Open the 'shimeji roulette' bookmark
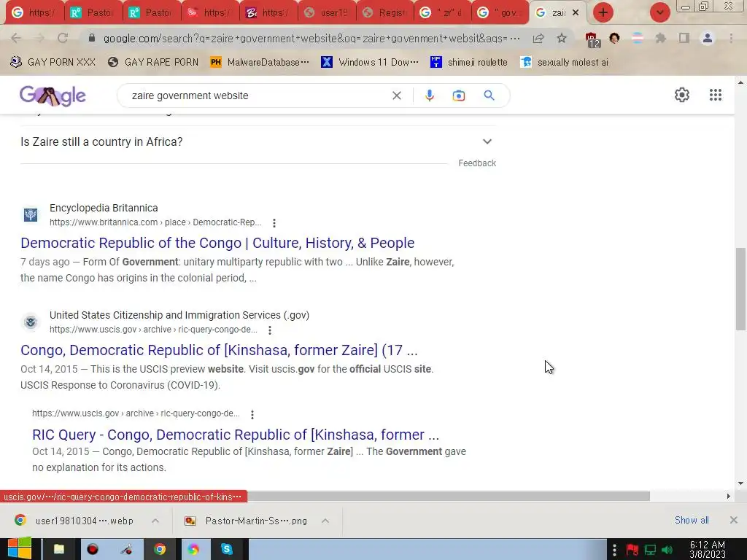747x560 pixels. [x=469, y=62]
